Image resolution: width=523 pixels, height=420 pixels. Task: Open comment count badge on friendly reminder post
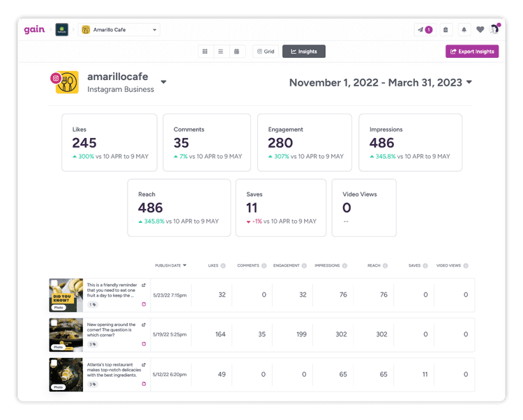(x=92, y=304)
